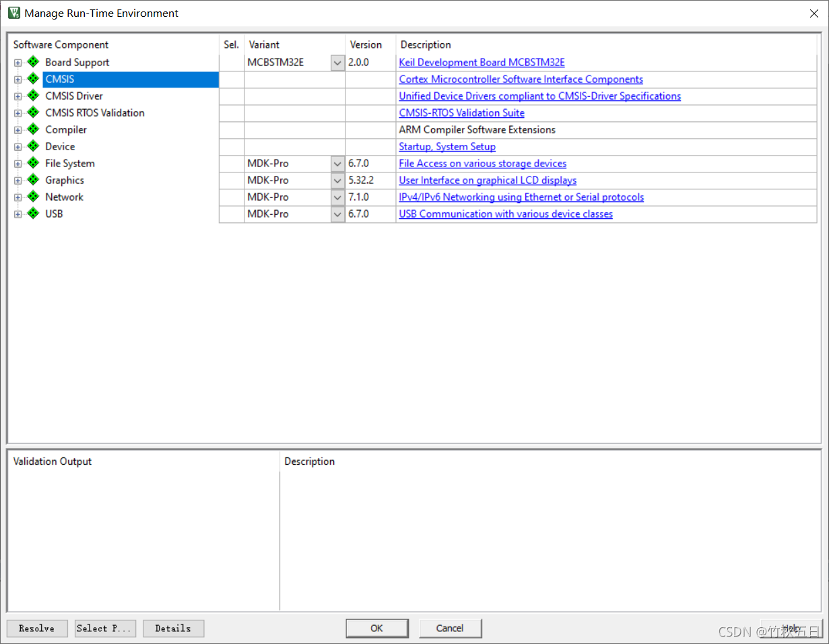Expand the CMSIS tree node
Image resolution: width=829 pixels, height=644 pixels.
(x=18, y=79)
